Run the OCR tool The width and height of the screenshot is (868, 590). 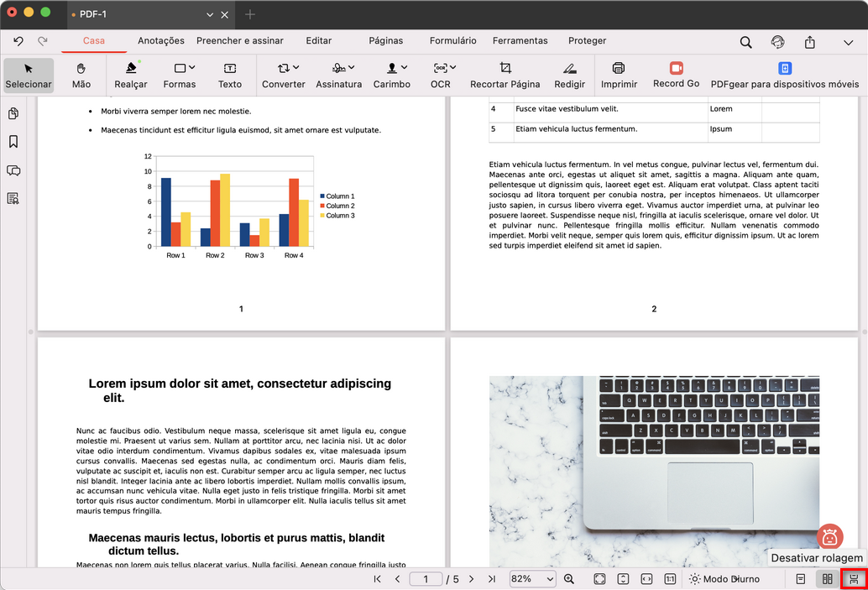pos(441,76)
